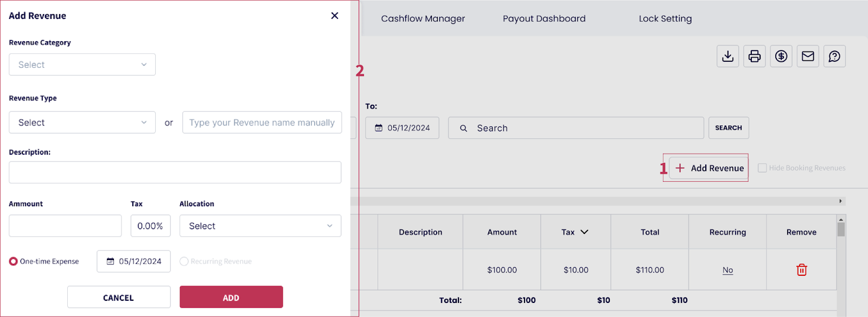Expand the Revenue Type dropdown
Image resolution: width=868 pixels, height=317 pixels.
82,123
